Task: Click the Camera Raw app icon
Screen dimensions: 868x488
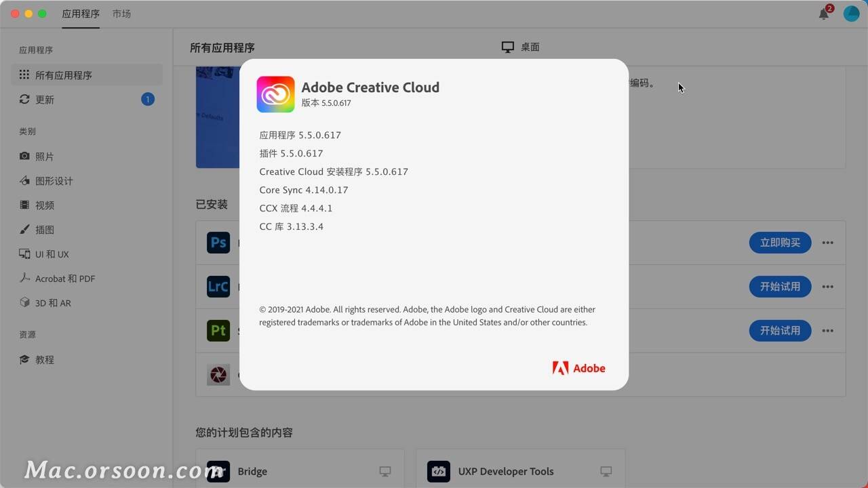Action: (x=218, y=374)
